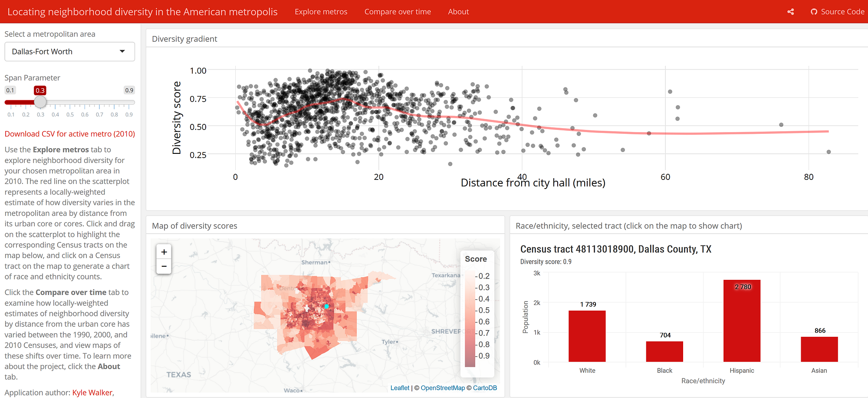Open the OpenStreetMap link

tap(442, 388)
